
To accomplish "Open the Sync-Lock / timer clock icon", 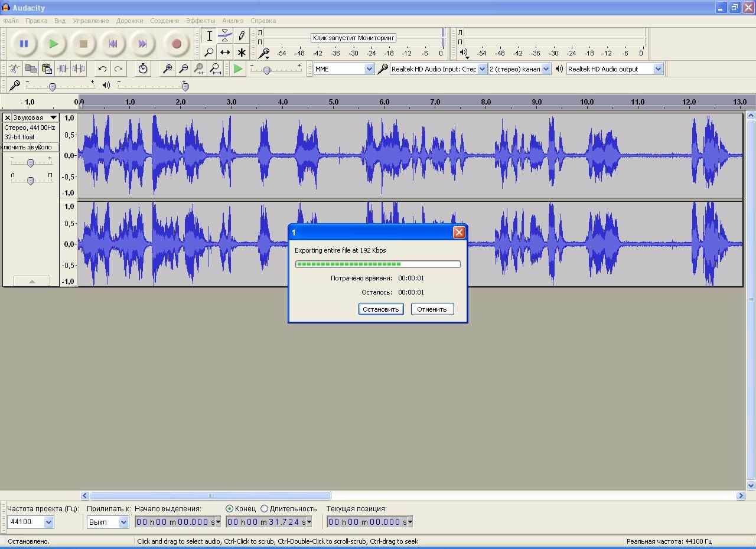I will coord(143,68).
